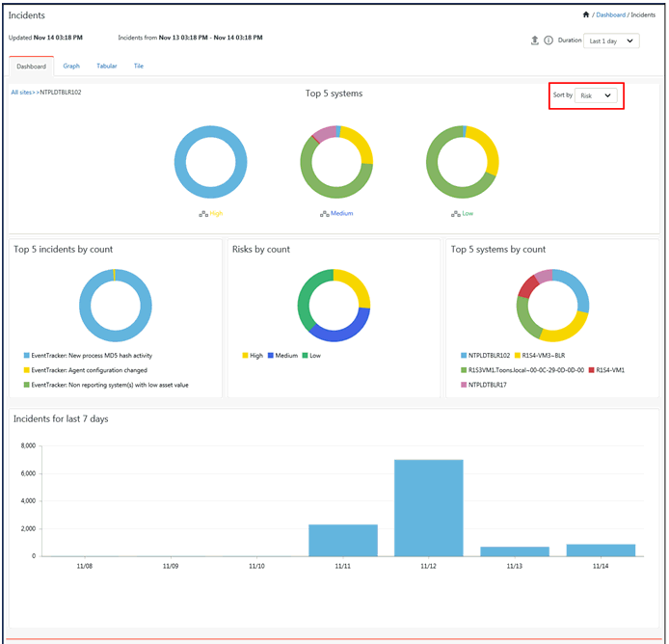
Task: Switch to the Tabular tab
Action: (107, 66)
